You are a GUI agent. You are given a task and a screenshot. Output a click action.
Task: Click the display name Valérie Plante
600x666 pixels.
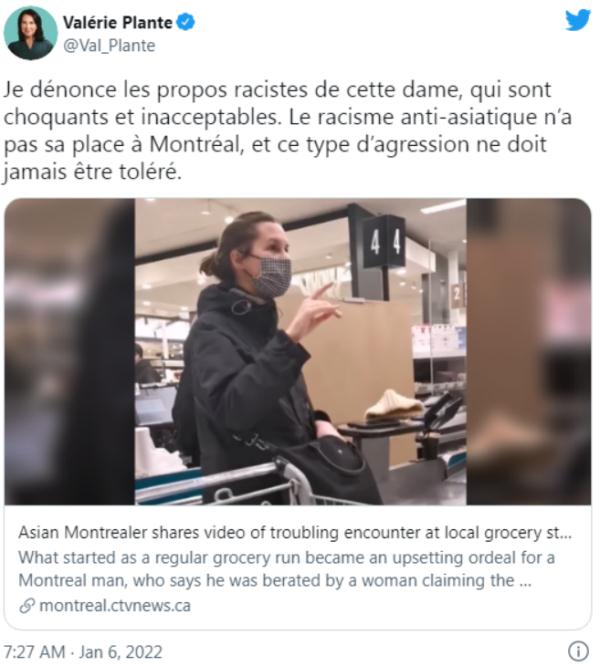[118, 23]
